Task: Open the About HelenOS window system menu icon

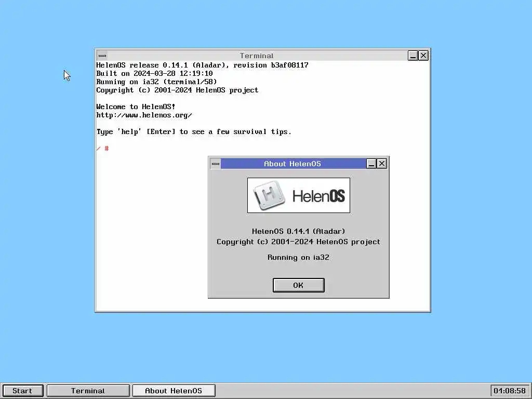Action: pos(216,164)
